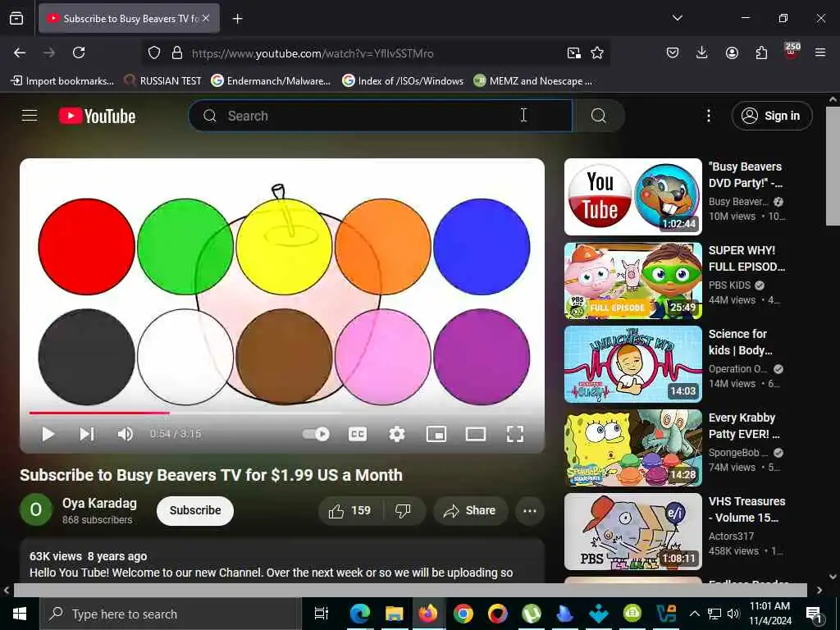Dislike the video with thumbs down

(404, 510)
